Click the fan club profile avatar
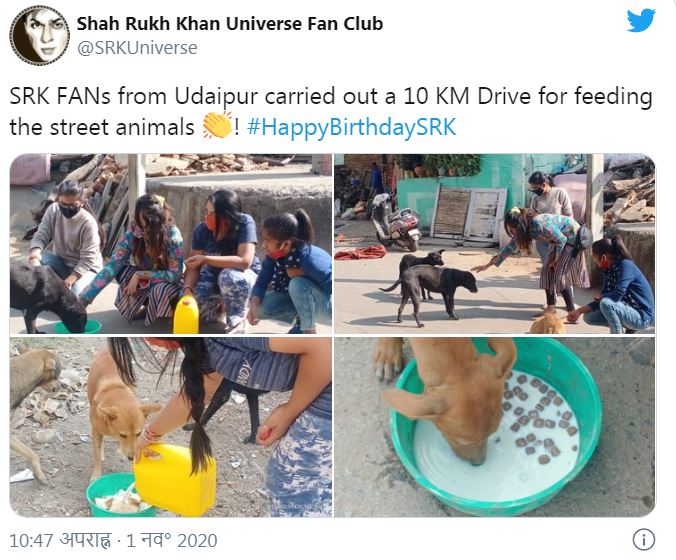This screenshot has height=560, width=676. (40, 35)
